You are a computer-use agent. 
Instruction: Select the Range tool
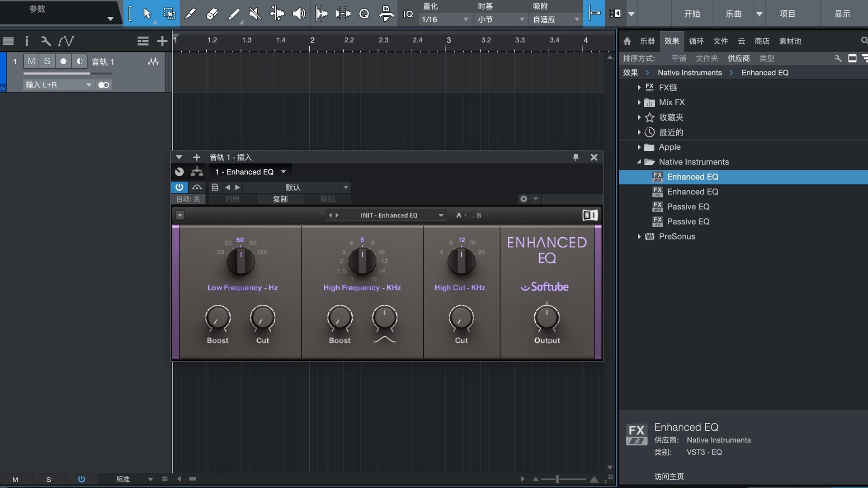[169, 14]
